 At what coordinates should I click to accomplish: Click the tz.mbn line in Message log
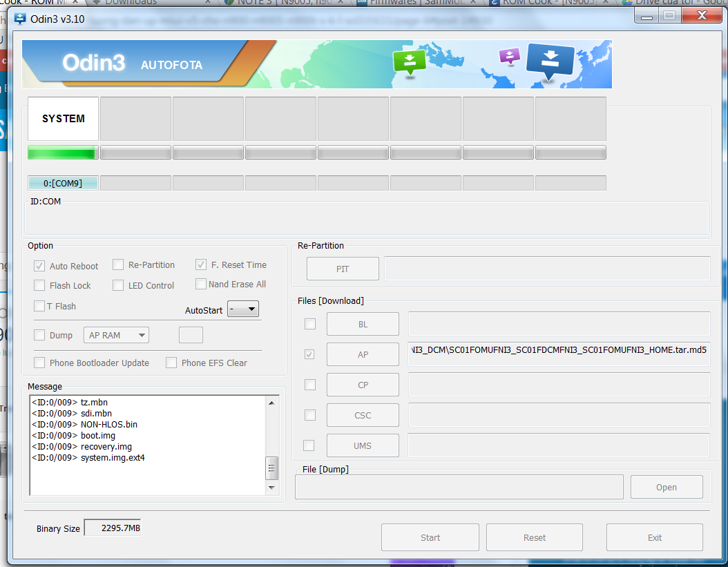pyautogui.click(x=70, y=402)
